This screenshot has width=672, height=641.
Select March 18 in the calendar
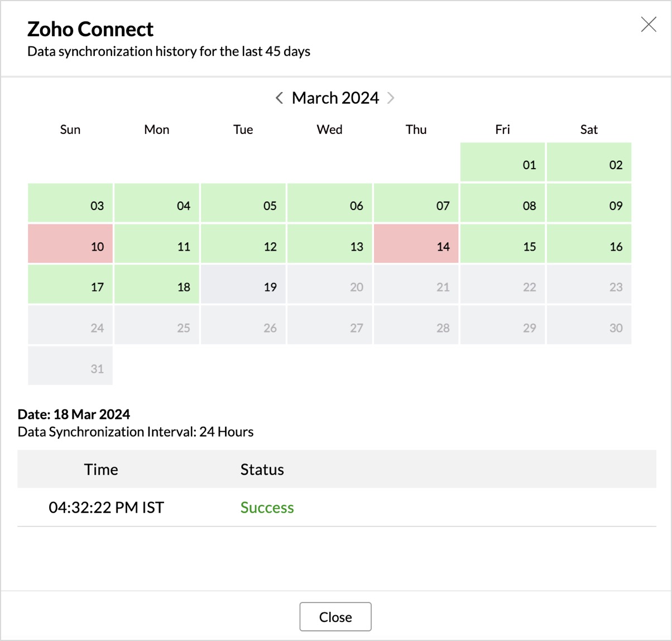click(x=157, y=285)
